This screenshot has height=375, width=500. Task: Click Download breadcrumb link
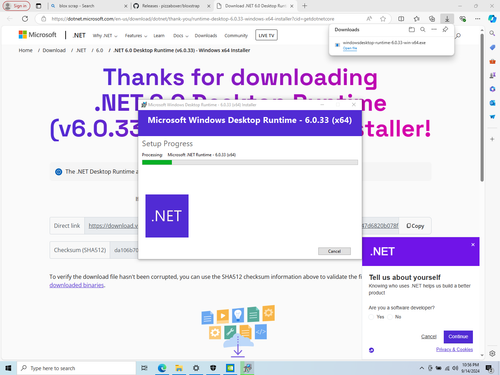(54, 50)
